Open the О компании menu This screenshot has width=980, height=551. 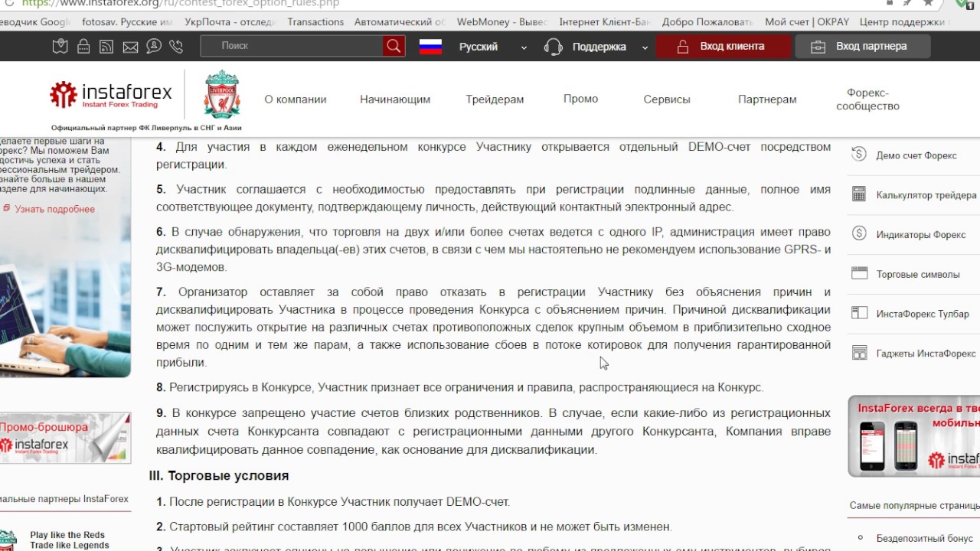[x=296, y=99]
